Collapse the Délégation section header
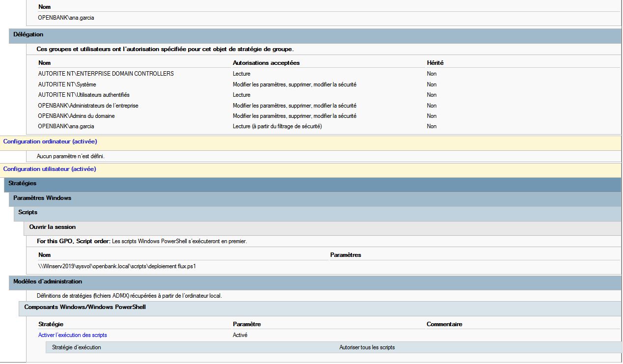Image resolution: width=623 pixels, height=364 pixels. (28, 35)
